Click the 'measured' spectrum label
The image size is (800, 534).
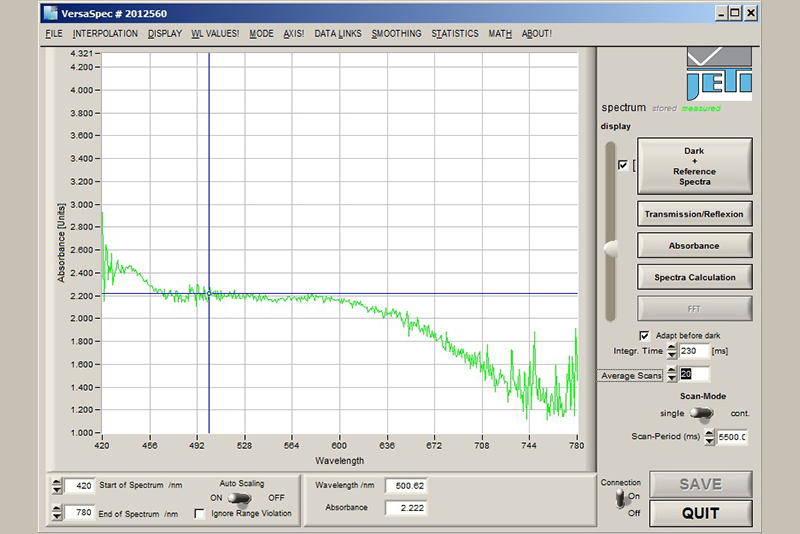pos(701,108)
